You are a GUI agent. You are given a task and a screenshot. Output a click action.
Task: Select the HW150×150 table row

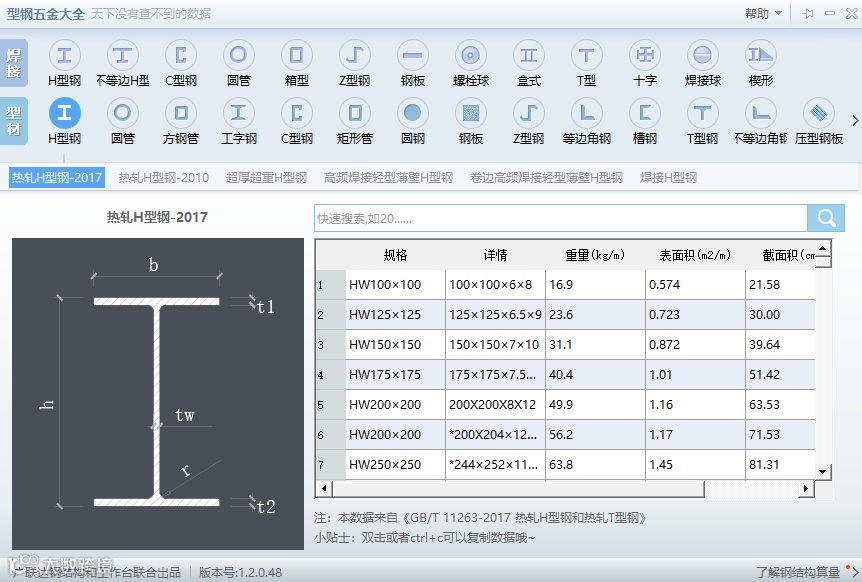(x=565, y=345)
